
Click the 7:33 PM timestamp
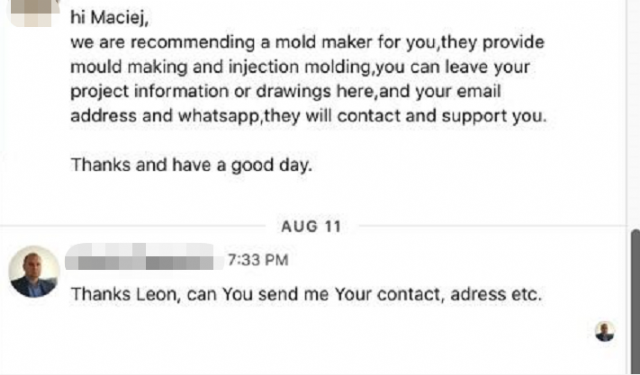point(258,260)
